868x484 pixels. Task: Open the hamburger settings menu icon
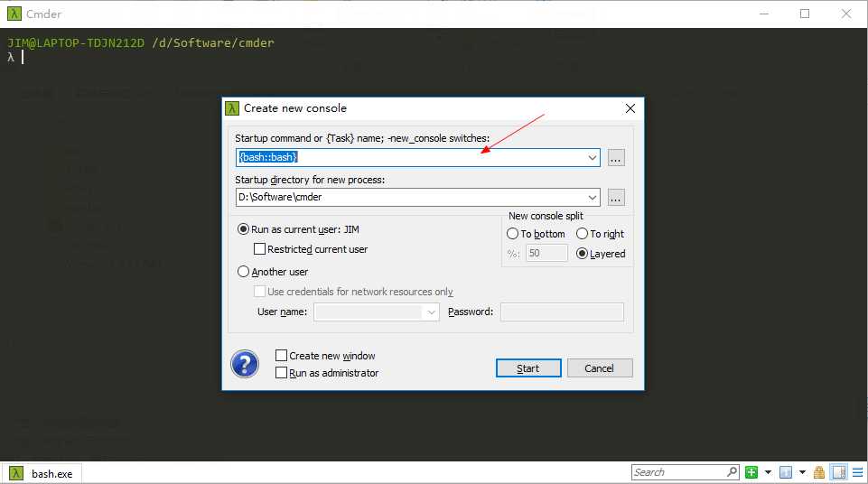(x=857, y=472)
